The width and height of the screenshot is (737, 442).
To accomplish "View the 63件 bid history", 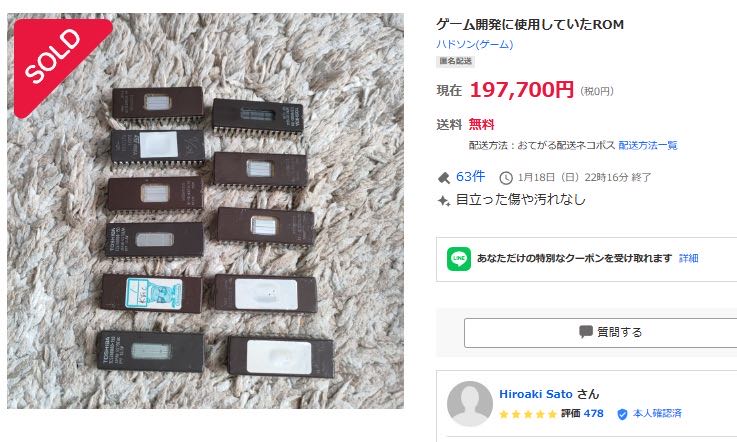I will pyautogui.click(x=470, y=177).
